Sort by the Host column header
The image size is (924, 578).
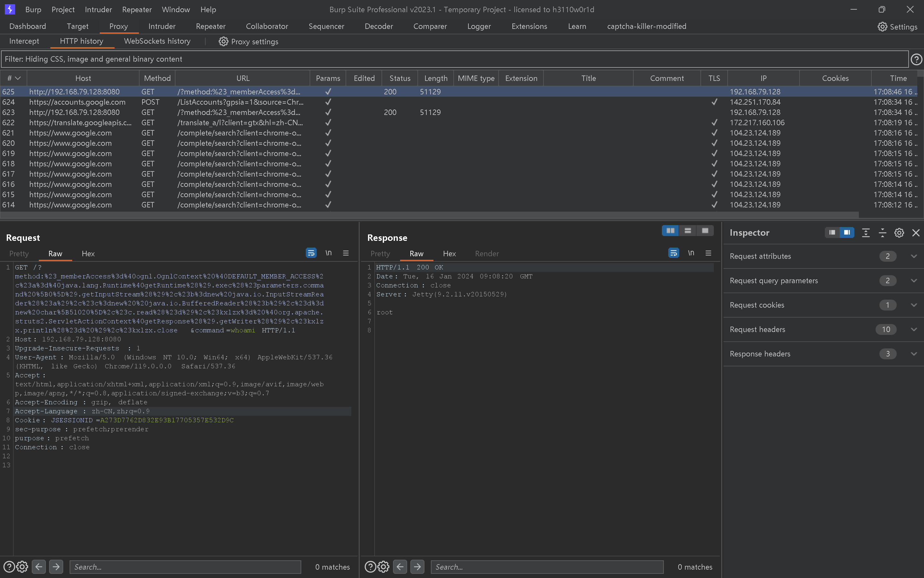[83, 78]
